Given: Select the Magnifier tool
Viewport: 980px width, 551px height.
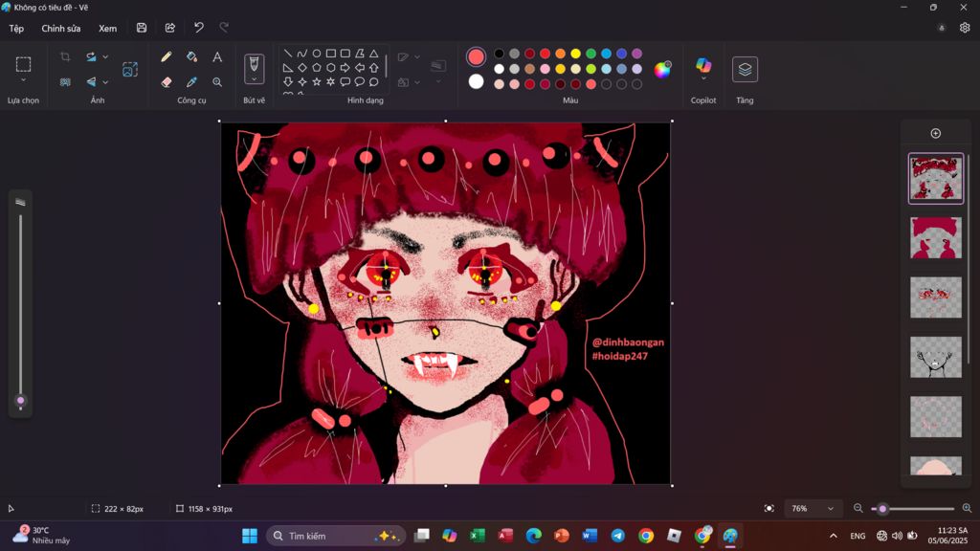Looking at the screenshot, I should (217, 82).
